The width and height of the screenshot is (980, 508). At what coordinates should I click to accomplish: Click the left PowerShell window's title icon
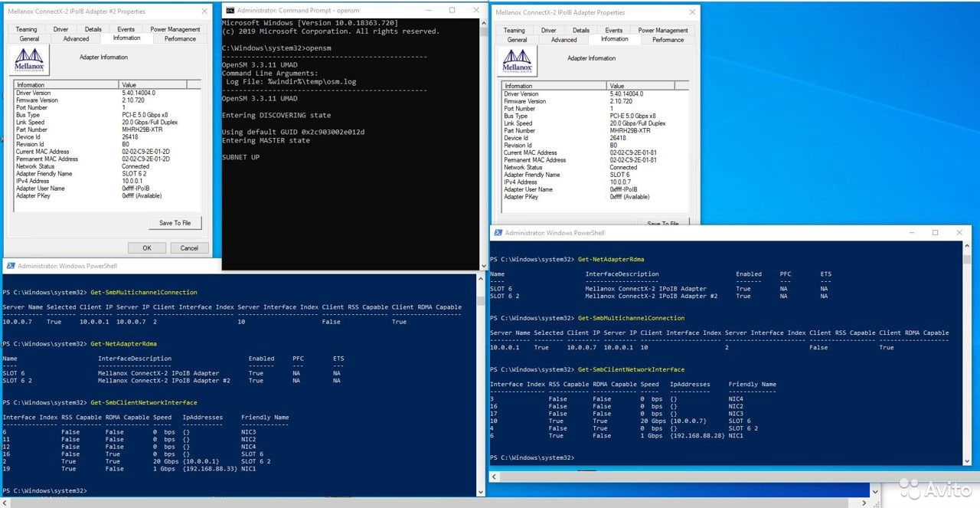[x=10, y=266]
